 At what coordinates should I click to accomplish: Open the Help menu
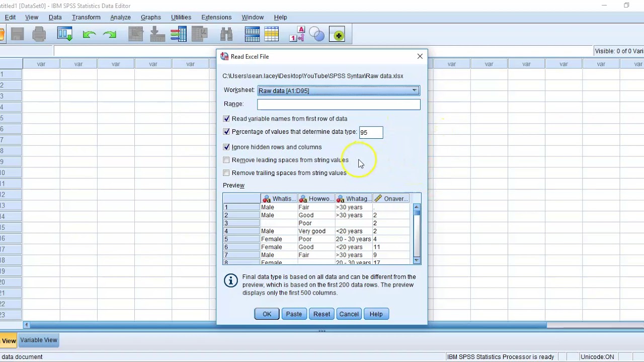coord(280,17)
